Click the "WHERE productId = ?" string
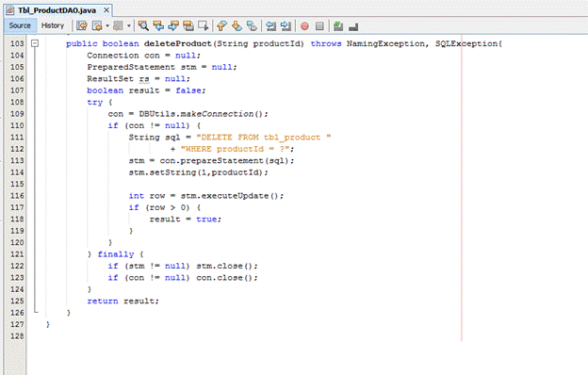The height and width of the screenshot is (375, 588). (235, 149)
